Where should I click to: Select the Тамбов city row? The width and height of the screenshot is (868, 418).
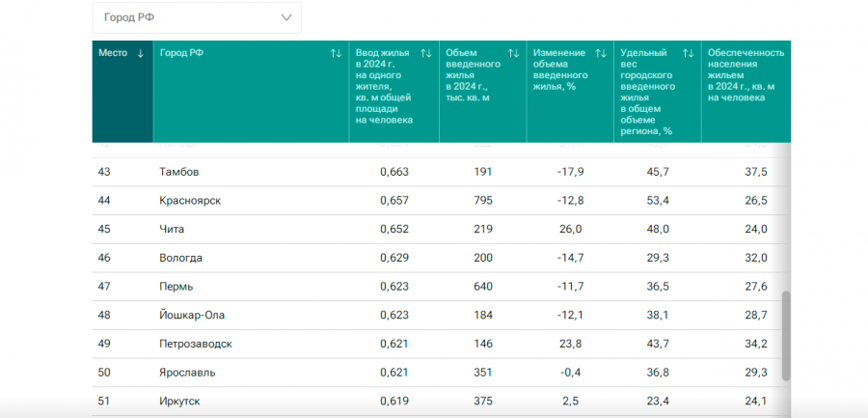pos(179,172)
